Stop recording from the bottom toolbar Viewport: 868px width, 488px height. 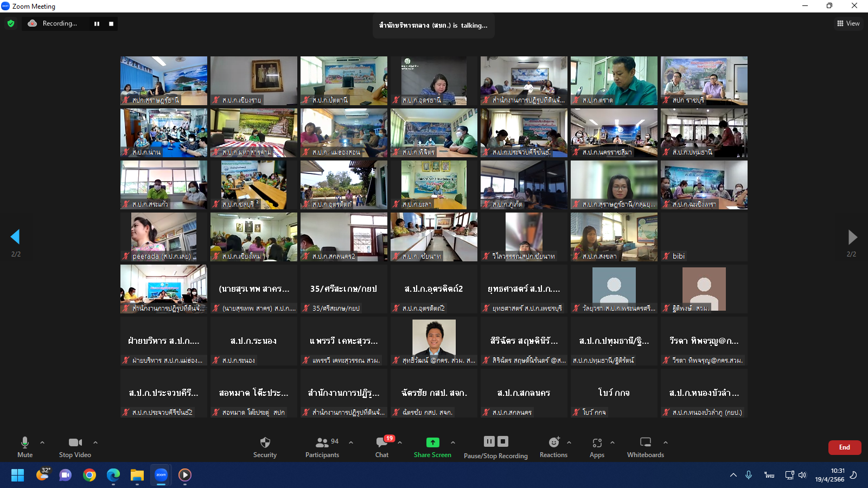[503, 441]
